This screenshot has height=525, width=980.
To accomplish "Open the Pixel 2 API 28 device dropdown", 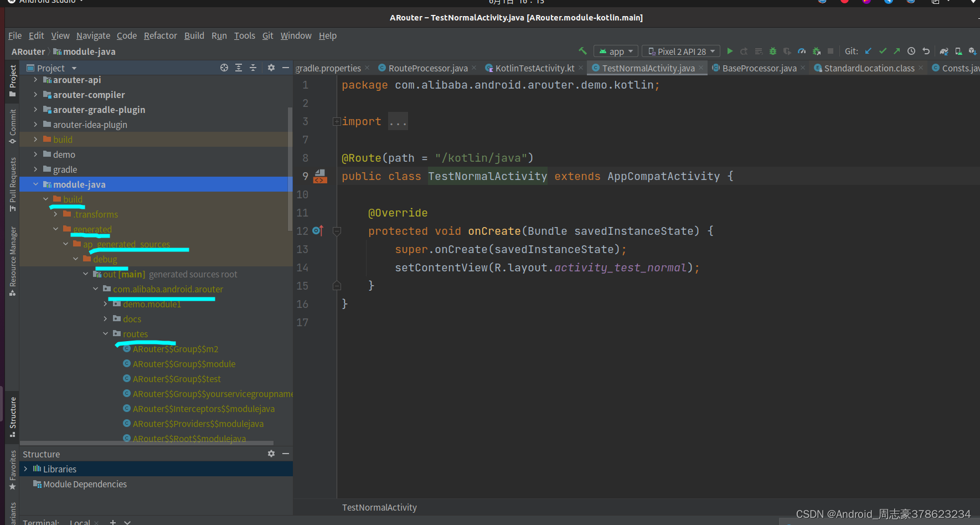I will tap(681, 51).
